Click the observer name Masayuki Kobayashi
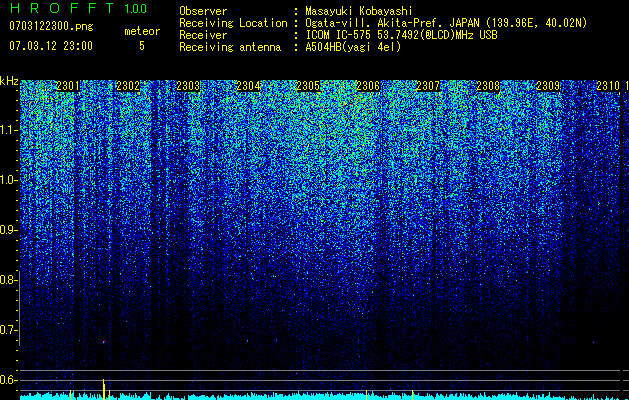The width and height of the screenshot is (629, 400). [359, 11]
